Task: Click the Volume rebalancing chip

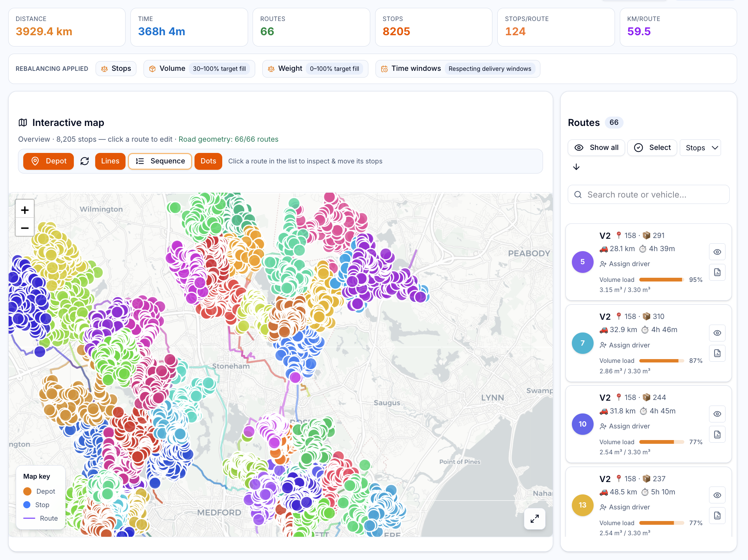Action: coord(199,69)
